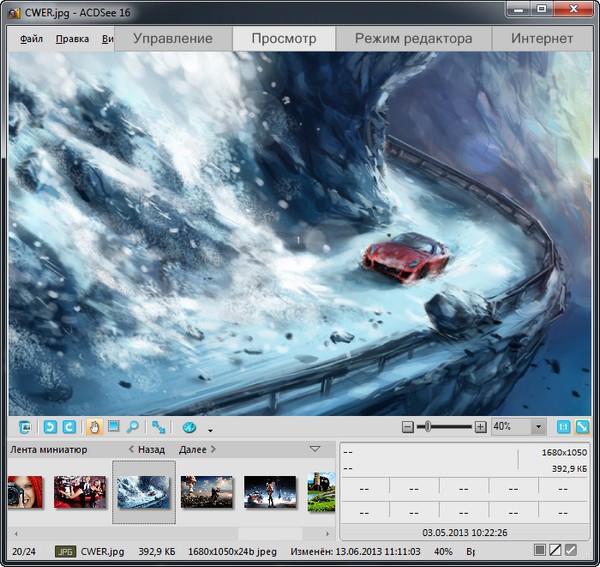Expand the filmstrip panel options menu
The image size is (600, 567).
point(316,449)
